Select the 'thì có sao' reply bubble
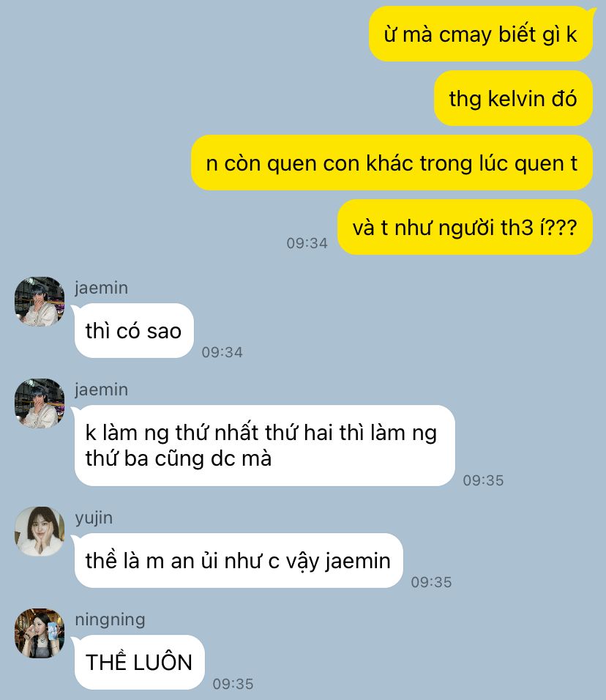The image size is (606, 700). coord(134,330)
